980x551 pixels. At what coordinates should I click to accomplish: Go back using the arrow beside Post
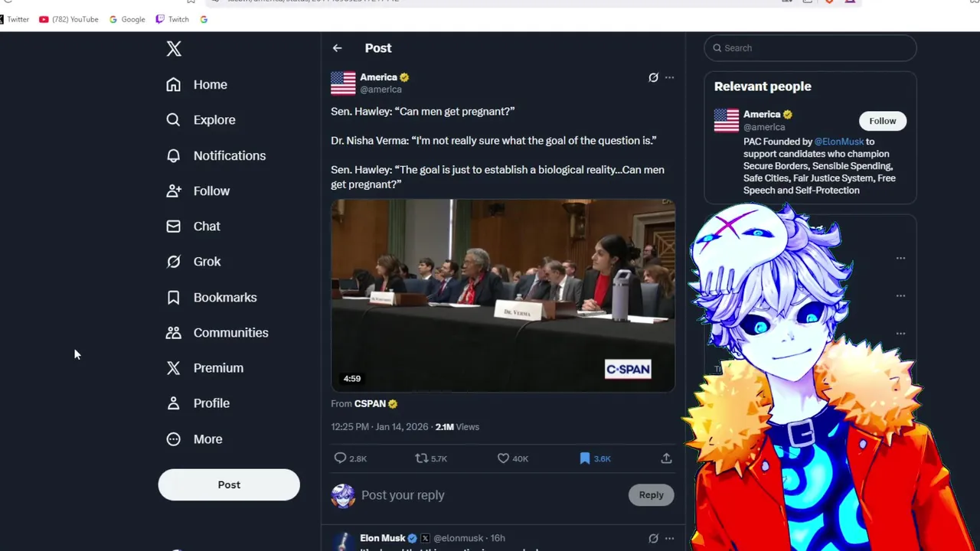(338, 48)
